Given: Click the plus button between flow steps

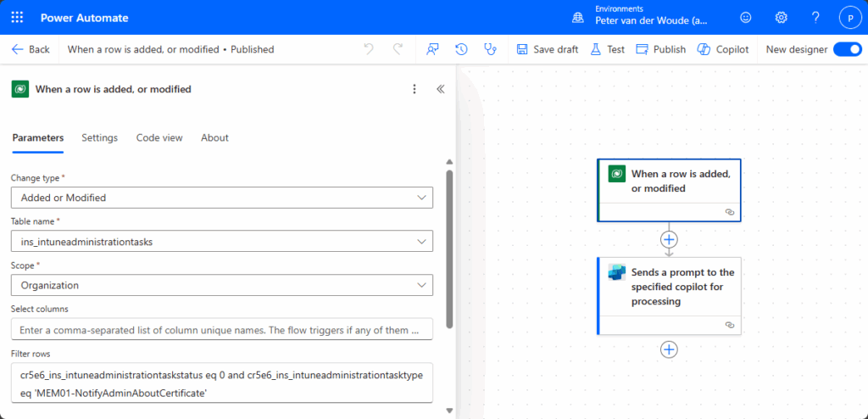Looking at the screenshot, I should coord(669,239).
